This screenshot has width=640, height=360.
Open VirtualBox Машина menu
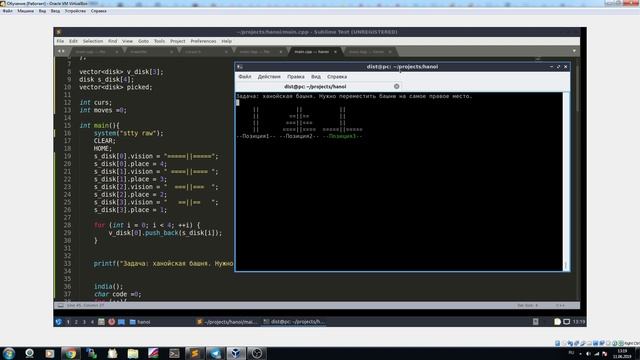[x=25, y=11]
